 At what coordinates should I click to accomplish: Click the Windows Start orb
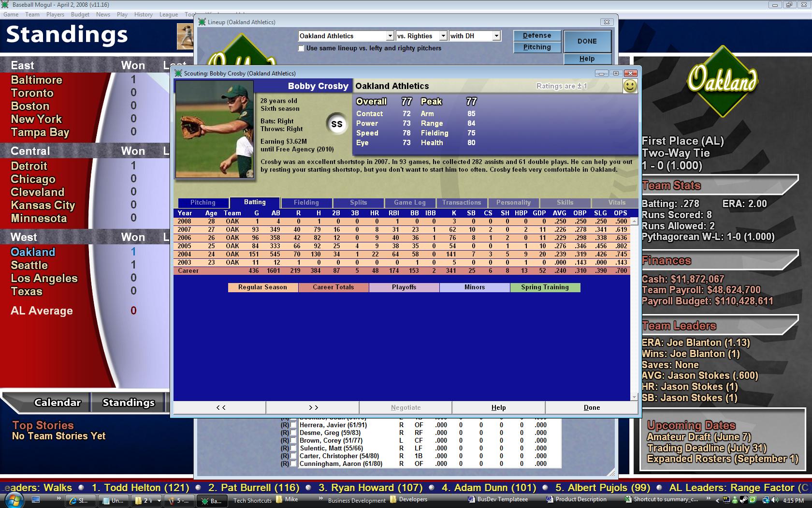(14, 501)
